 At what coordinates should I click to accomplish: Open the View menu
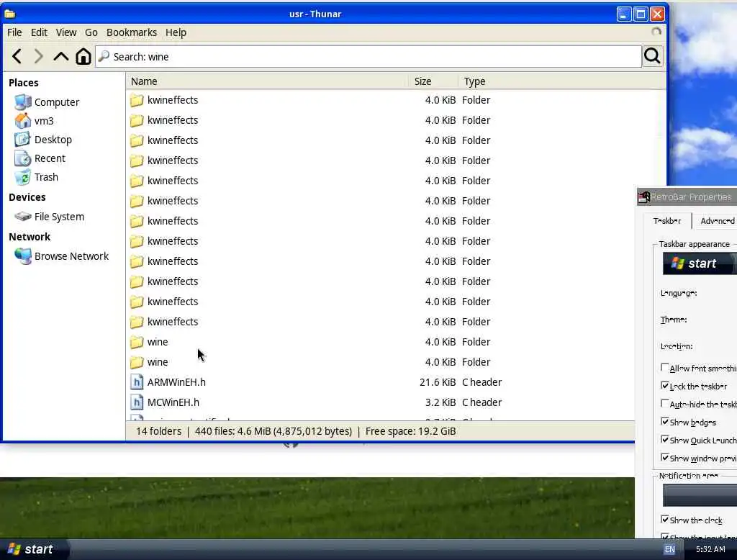pyautogui.click(x=65, y=32)
